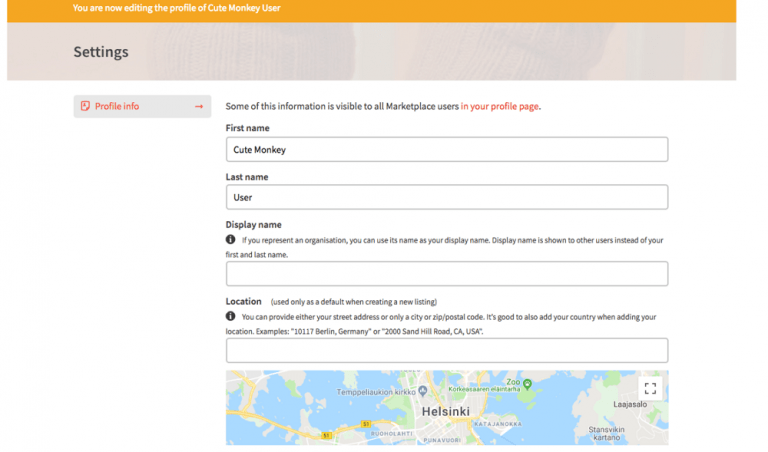
Task: Click the Helsinki label on map
Action: [446, 412]
